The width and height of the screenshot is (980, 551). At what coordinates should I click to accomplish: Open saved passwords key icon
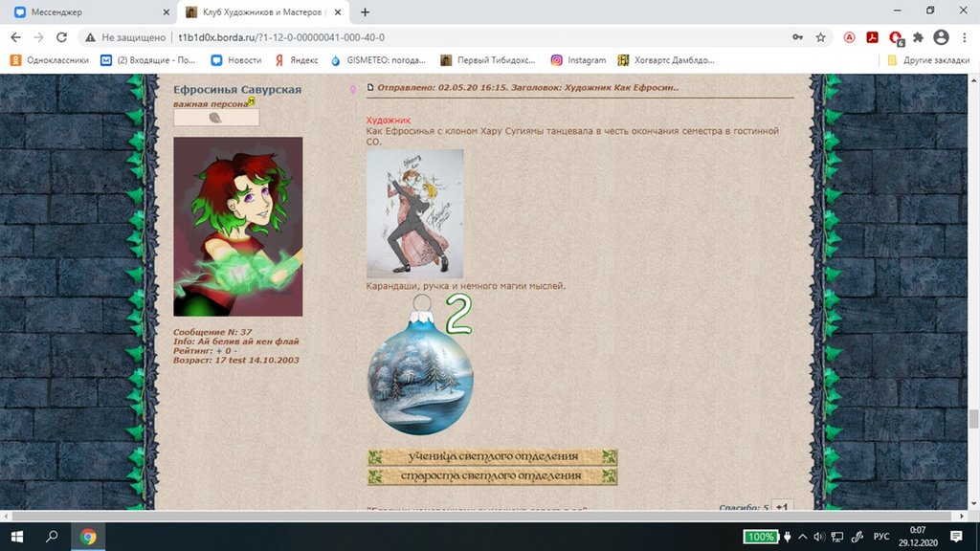click(797, 37)
